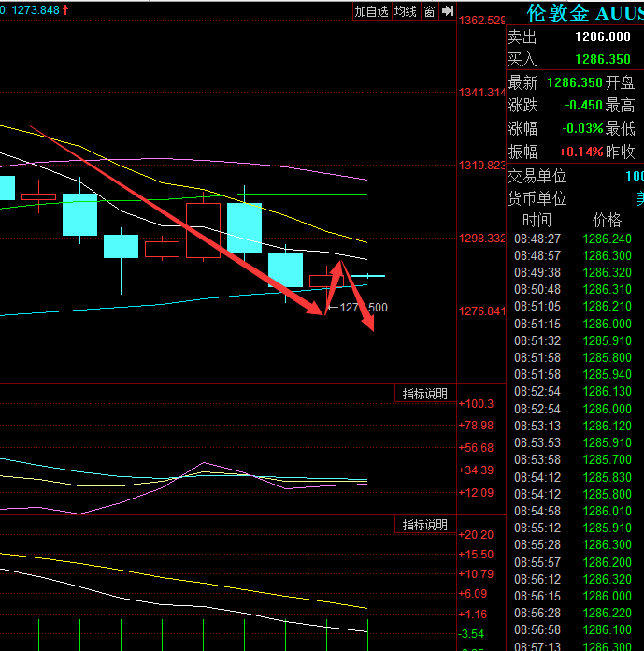
Task: Click the 时间 column header
Action: (537, 220)
